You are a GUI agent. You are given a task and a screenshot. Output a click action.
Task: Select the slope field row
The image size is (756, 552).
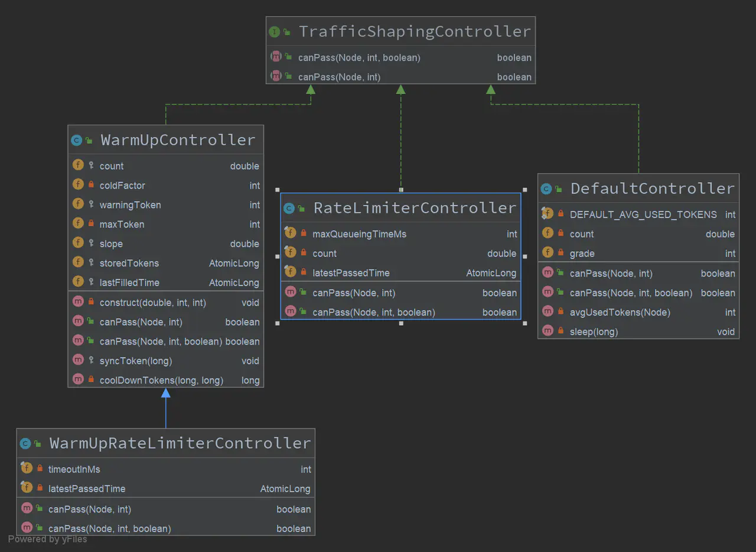pyautogui.click(x=166, y=243)
